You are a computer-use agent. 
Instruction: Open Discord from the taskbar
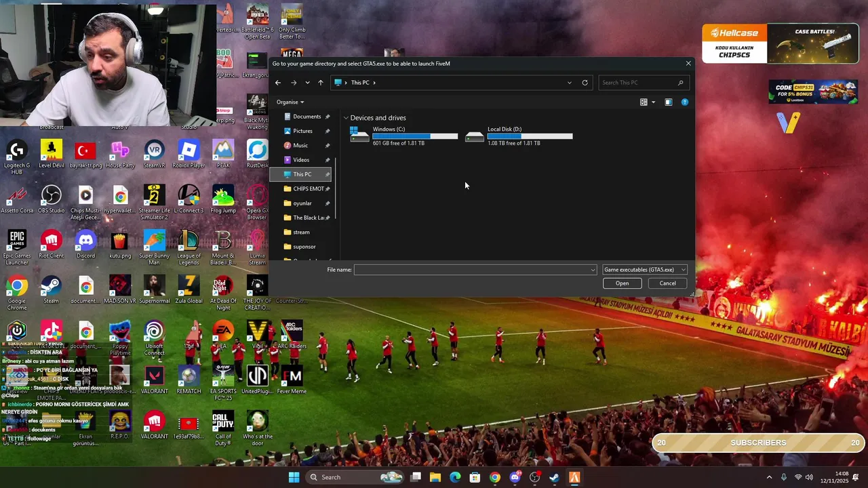[515, 477]
